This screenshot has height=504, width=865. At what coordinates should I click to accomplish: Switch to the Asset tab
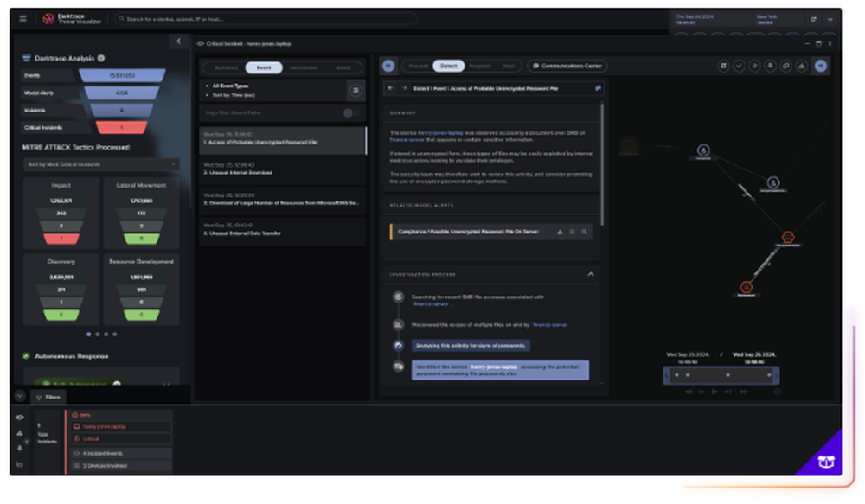(x=343, y=67)
